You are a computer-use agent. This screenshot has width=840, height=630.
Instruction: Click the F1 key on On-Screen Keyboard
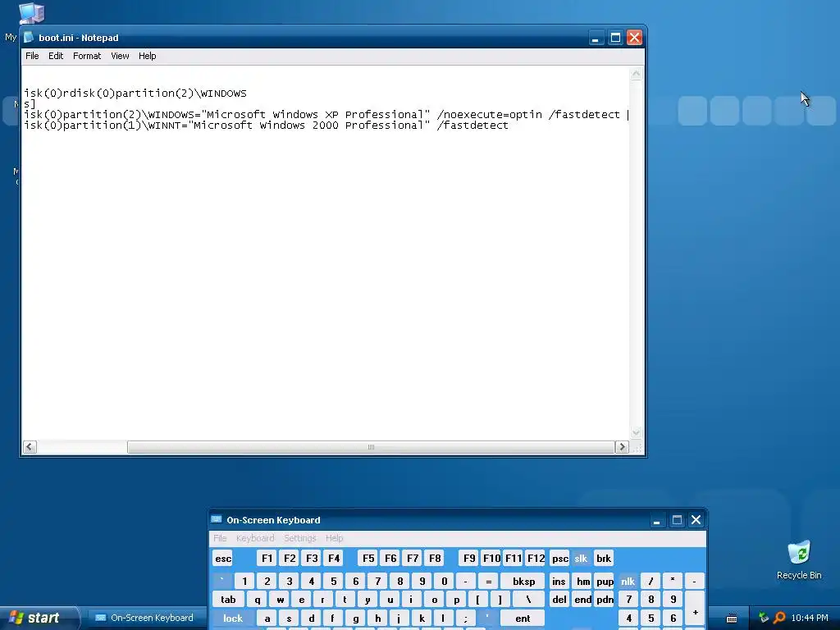[267, 558]
